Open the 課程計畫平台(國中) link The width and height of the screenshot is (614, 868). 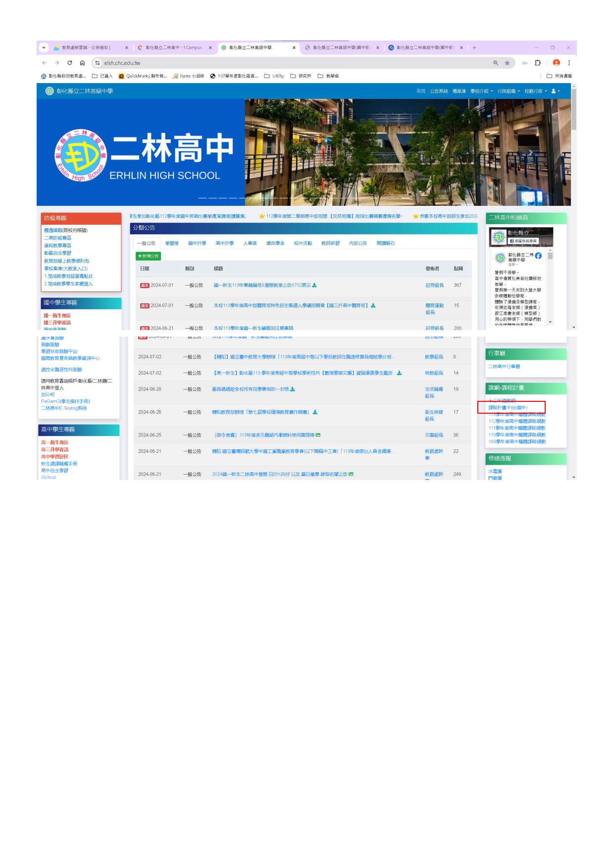[x=508, y=408]
